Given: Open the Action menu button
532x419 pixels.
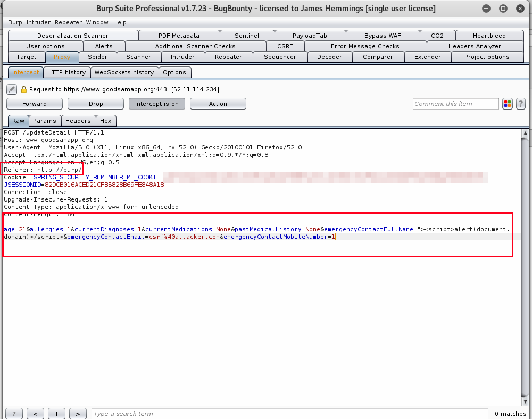Looking at the screenshot, I should 218,104.
